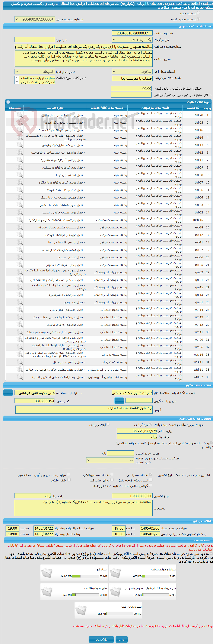This screenshot has height=644, width=213.
Task: Collapse حوزه های فعالیت panel
Action: tap(8, 102)
